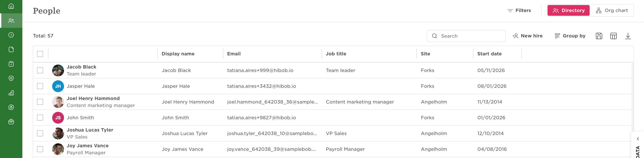Select the Directory view tab

tap(569, 11)
